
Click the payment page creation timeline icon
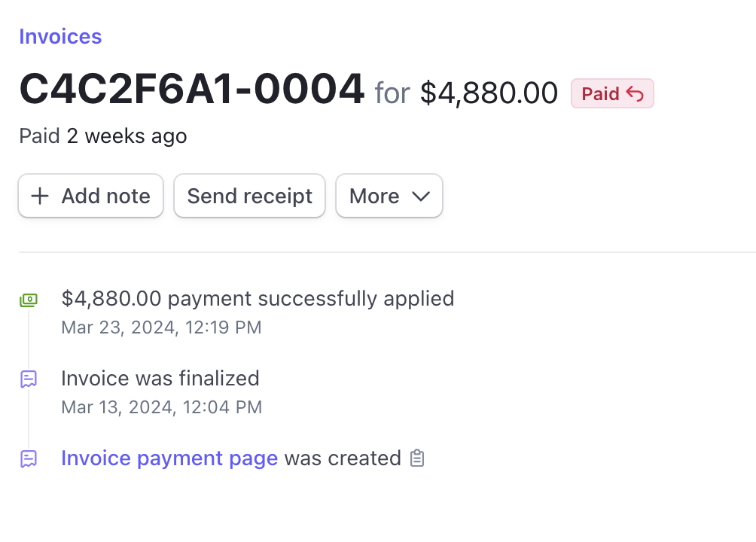pyautogui.click(x=29, y=458)
